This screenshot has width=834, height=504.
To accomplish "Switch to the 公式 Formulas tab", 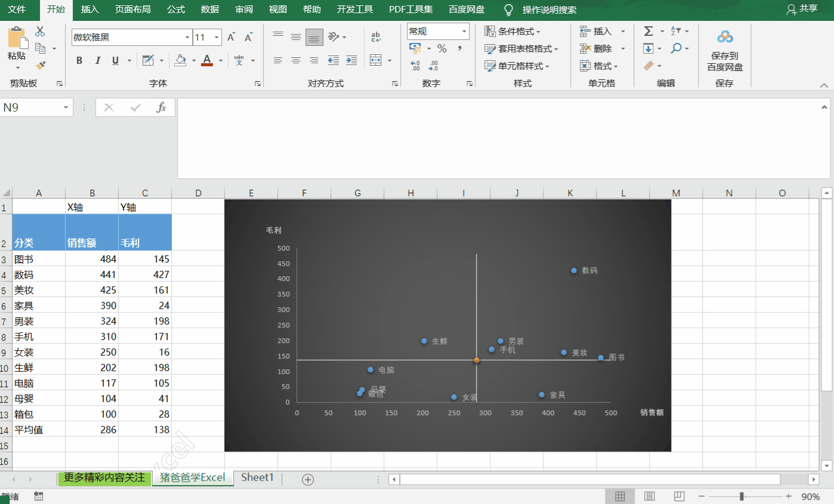I will click(176, 10).
